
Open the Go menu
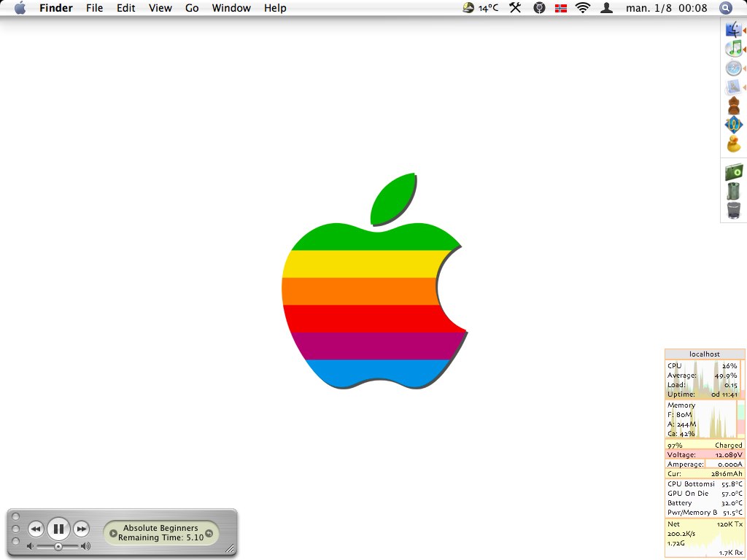192,8
